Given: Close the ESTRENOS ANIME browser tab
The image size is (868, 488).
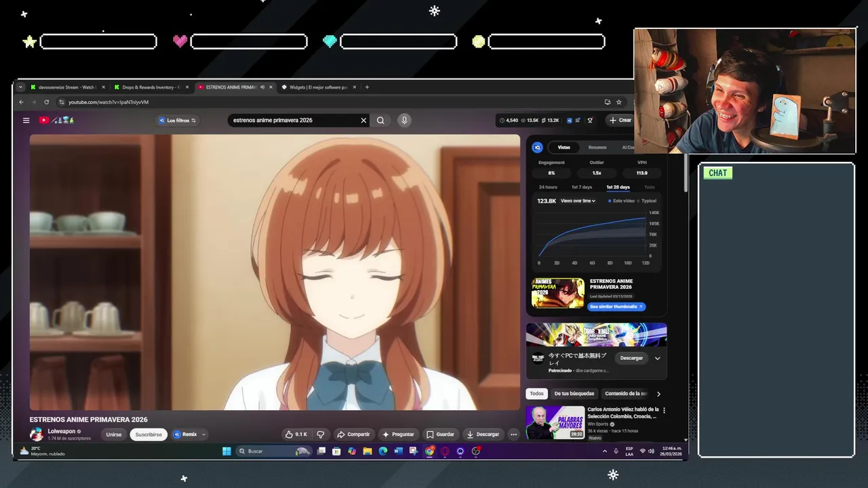Looking at the screenshot, I should click(271, 87).
